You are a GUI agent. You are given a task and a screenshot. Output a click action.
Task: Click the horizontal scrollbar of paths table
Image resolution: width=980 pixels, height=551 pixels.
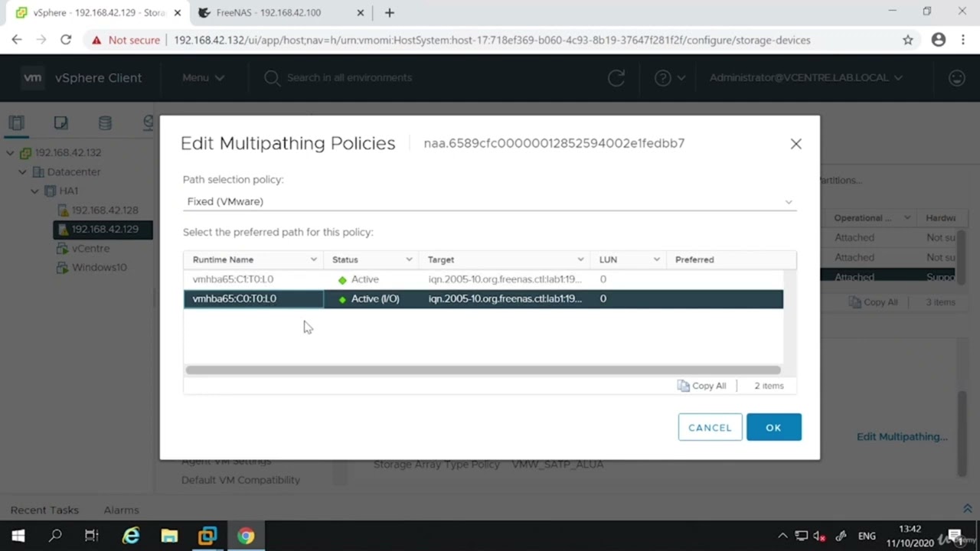pos(483,370)
